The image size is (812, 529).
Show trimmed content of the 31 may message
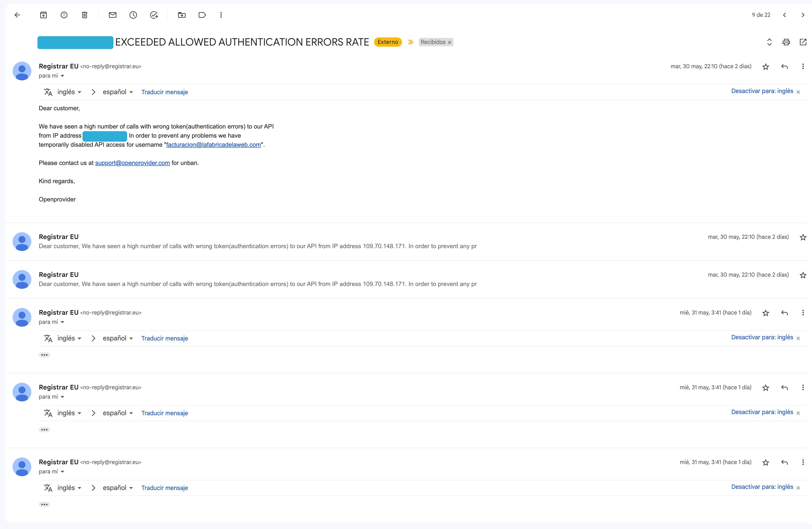pyautogui.click(x=45, y=355)
